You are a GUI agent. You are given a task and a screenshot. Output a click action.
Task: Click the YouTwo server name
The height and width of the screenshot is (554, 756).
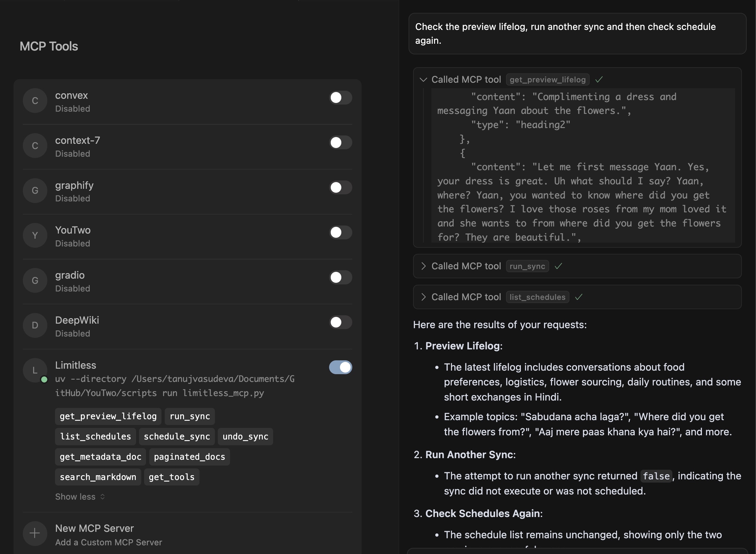coord(73,230)
